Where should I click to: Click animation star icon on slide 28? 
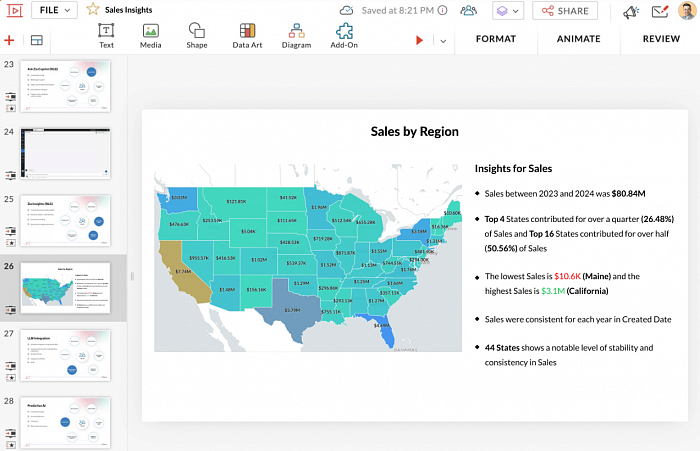pyautogui.click(x=11, y=444)
